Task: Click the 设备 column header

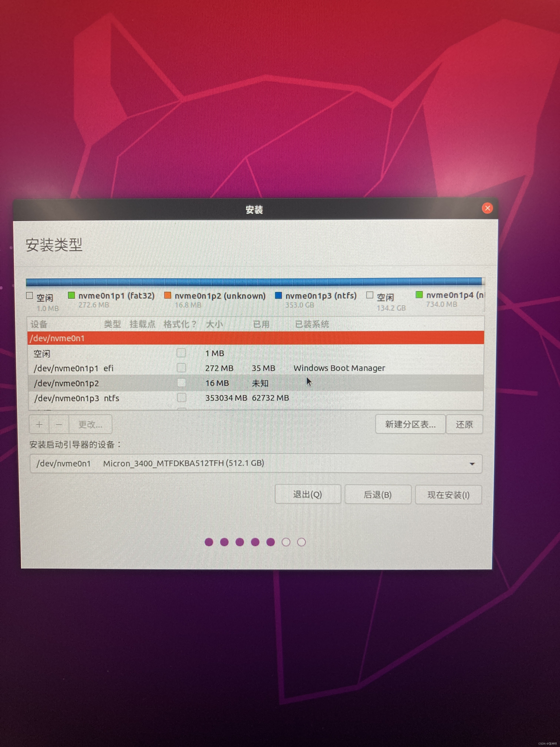Action: (x=39, y=324)
